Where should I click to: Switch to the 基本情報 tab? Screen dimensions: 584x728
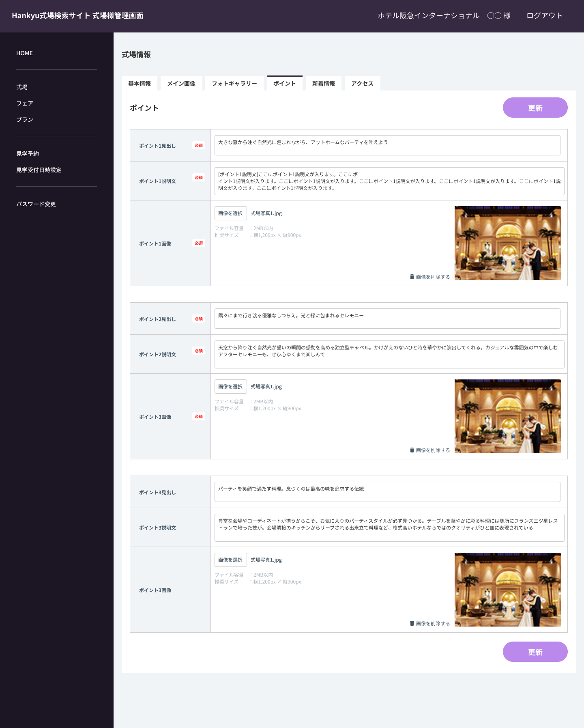point(140,84)
